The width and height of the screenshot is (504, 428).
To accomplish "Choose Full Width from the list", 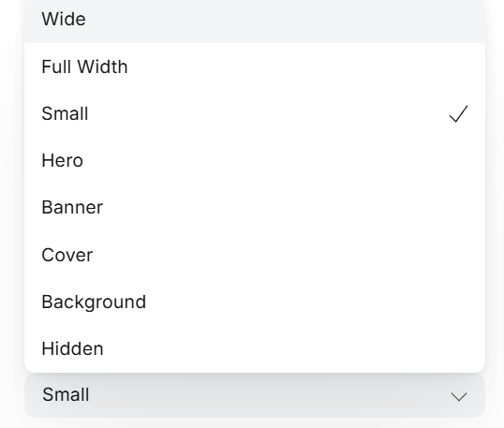I will 255,66.
